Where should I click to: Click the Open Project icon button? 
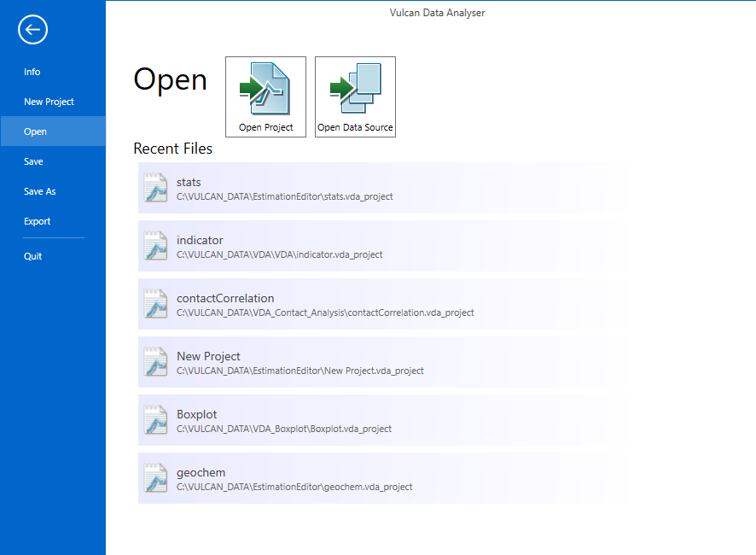tap(265, 97)
